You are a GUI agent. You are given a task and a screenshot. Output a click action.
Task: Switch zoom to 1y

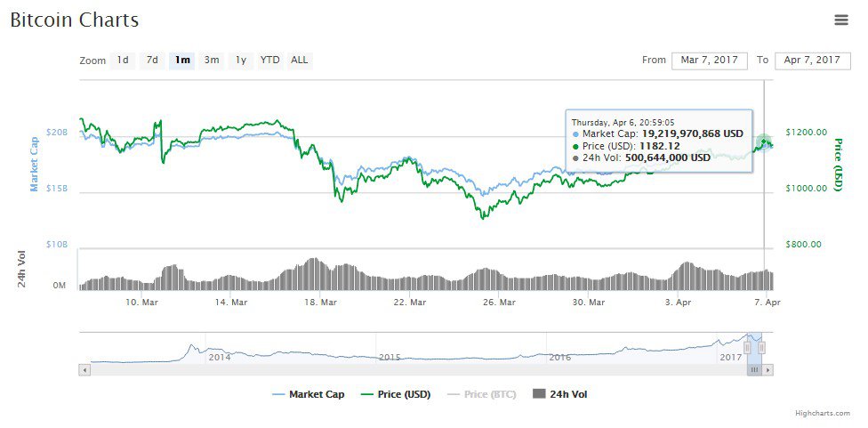coord(240,61)
